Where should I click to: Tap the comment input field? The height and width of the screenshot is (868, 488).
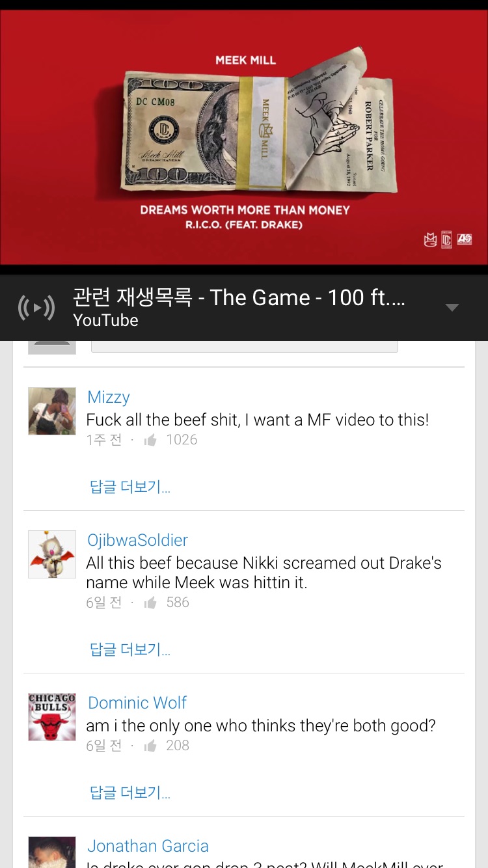click(x=245, y=346)
